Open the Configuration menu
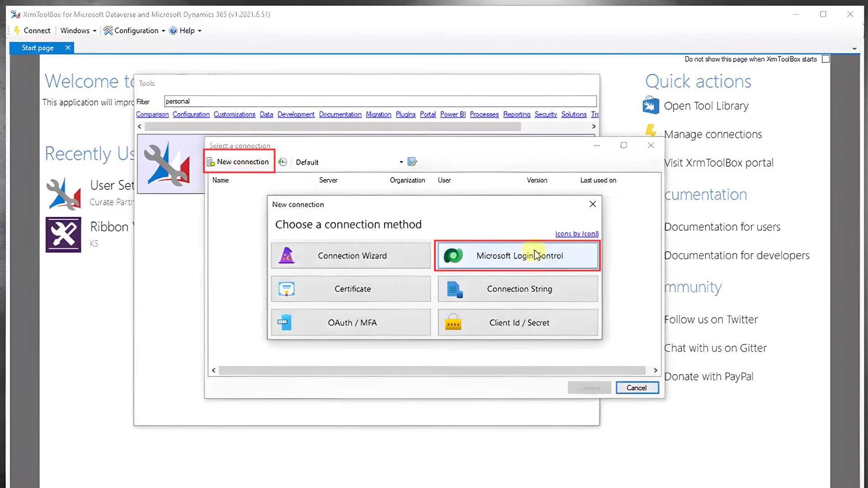This screenshot has height=488, width=868. pyautogui.click(x=134, y=31)
